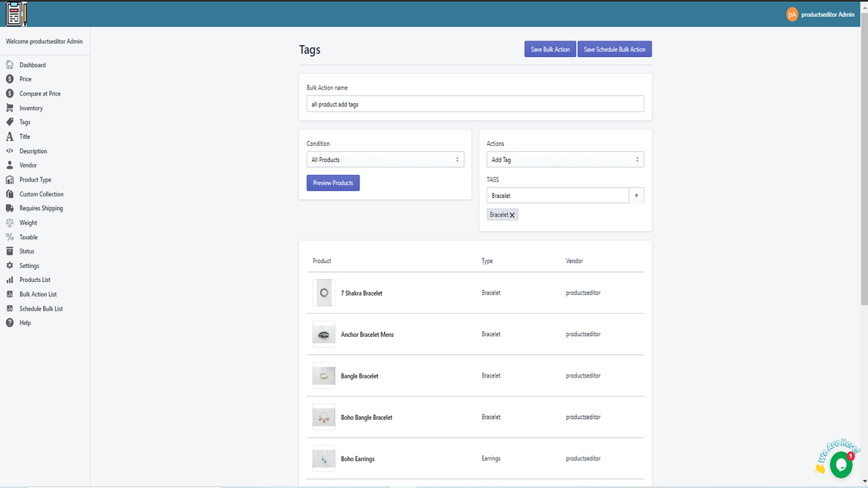Click the 7 Shakra Bracelet product thumbnail
868x488 pixels.
point(324,293)
